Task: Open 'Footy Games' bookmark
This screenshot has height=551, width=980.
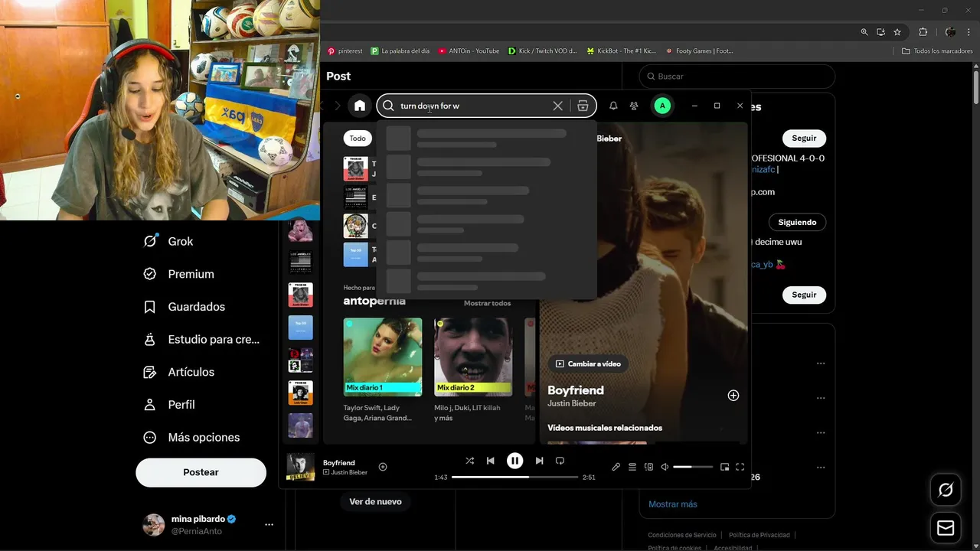Action: click(700, 51)
